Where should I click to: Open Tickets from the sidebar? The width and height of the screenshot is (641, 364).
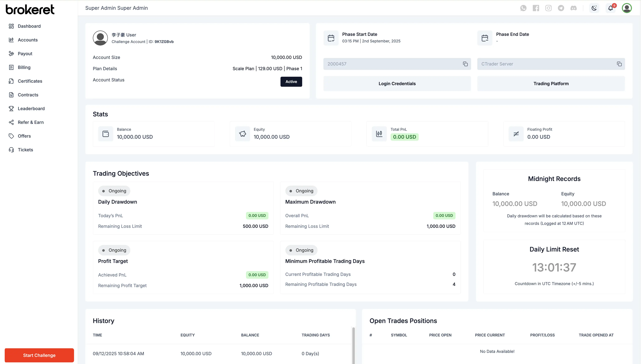[25, 150]
